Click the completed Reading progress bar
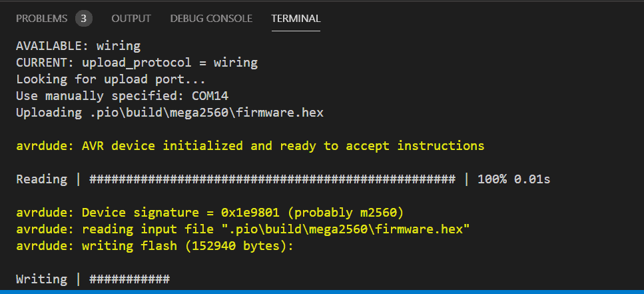 pyautogui.click(x=272, y=179)
